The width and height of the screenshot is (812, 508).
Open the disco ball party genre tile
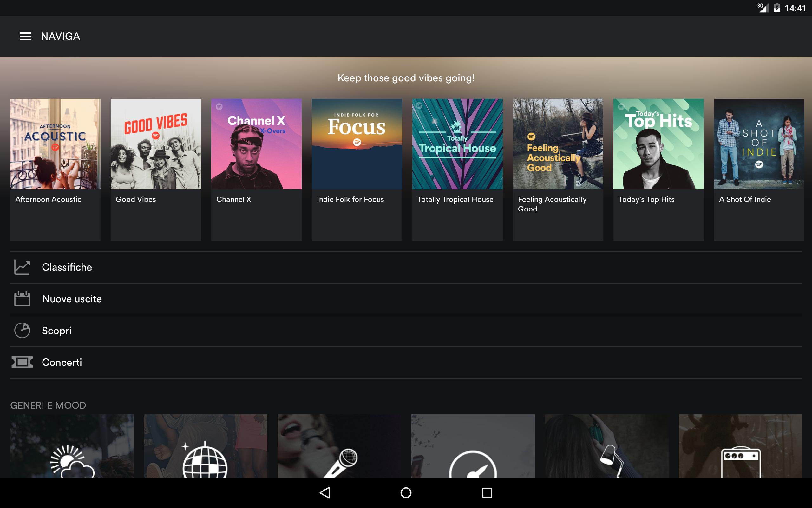tap(206, 446)
